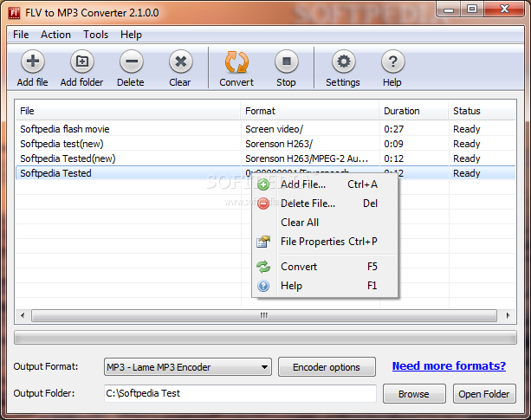This screenshot has height=420, width=531.
Task: Click the Output Folder path field
Action: pos(240,393)
